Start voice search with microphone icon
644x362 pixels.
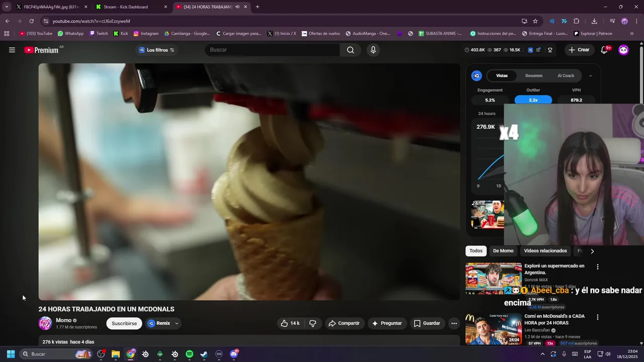373,50
